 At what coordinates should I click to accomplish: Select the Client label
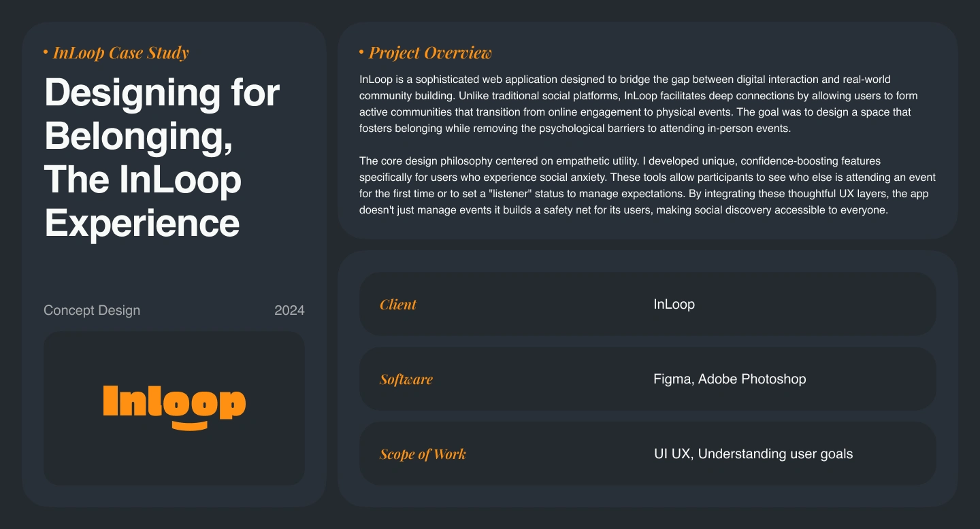coord(398,305)
